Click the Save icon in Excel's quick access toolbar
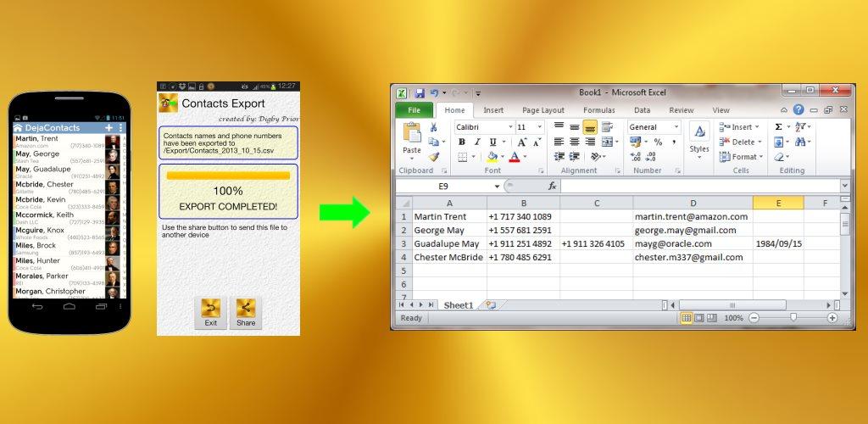 click(420, 93)
